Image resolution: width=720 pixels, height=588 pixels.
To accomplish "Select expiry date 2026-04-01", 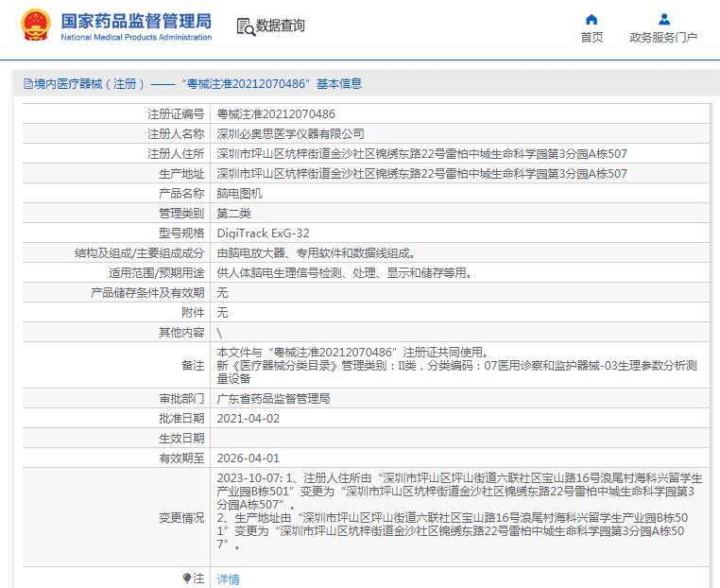I will click(x=248, y=458).
